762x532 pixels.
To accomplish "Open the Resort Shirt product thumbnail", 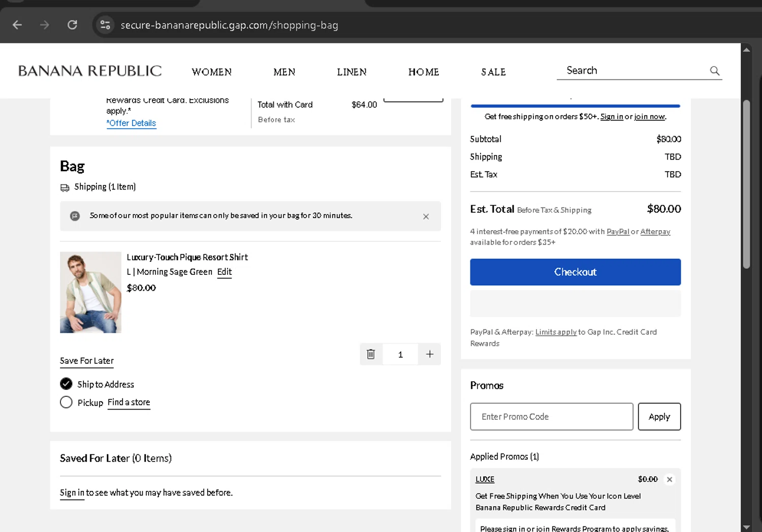I will tap(90, 292).
